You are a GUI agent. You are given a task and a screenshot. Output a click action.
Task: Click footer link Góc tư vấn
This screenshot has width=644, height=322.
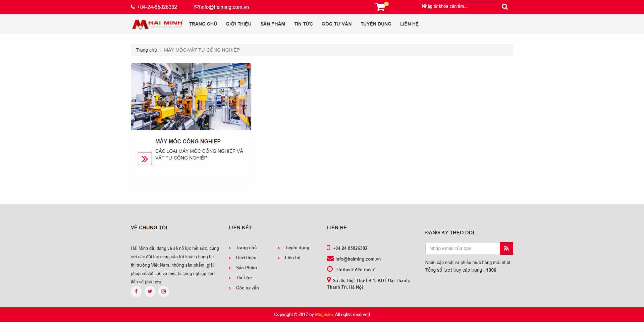click(247, 288)
